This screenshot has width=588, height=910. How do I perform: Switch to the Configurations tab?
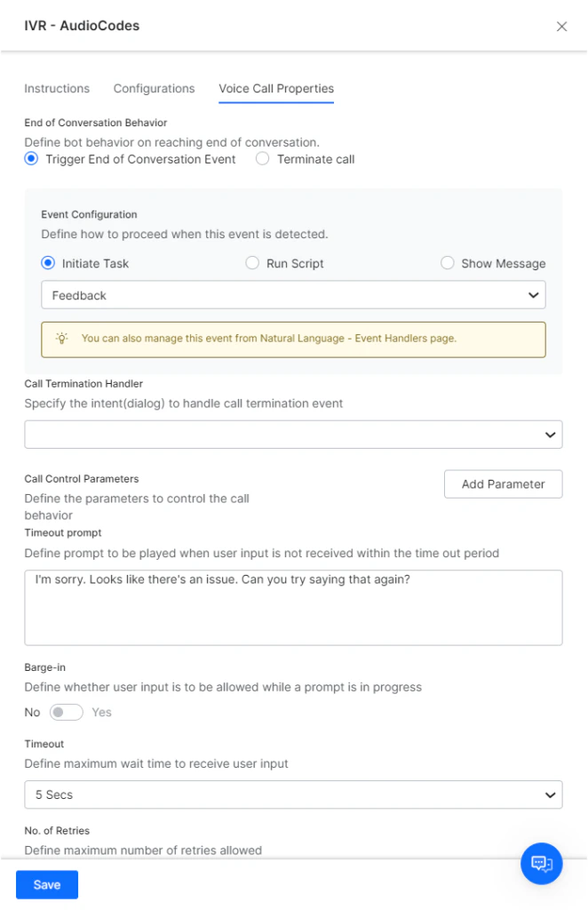154,88
